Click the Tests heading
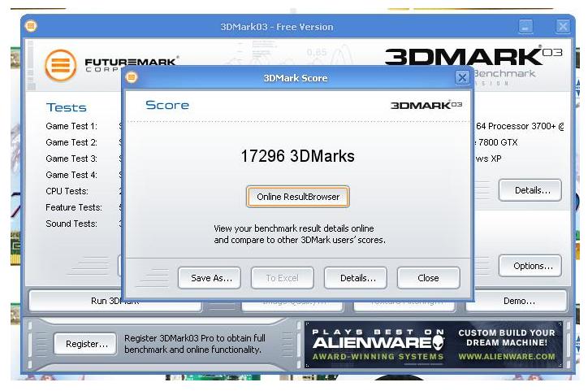588x391 pixels. pos(67,107)
